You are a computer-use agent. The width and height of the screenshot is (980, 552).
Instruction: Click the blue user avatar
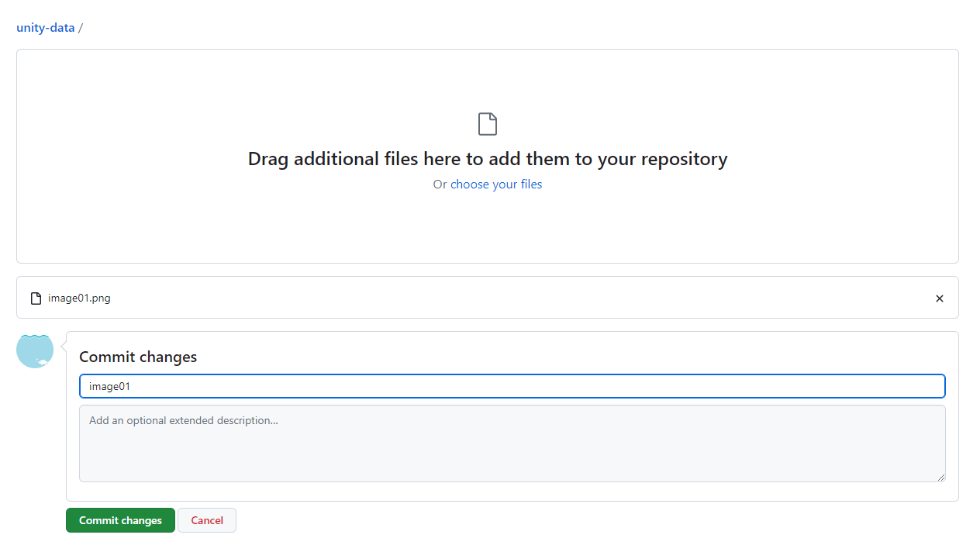tap(35, 350)
